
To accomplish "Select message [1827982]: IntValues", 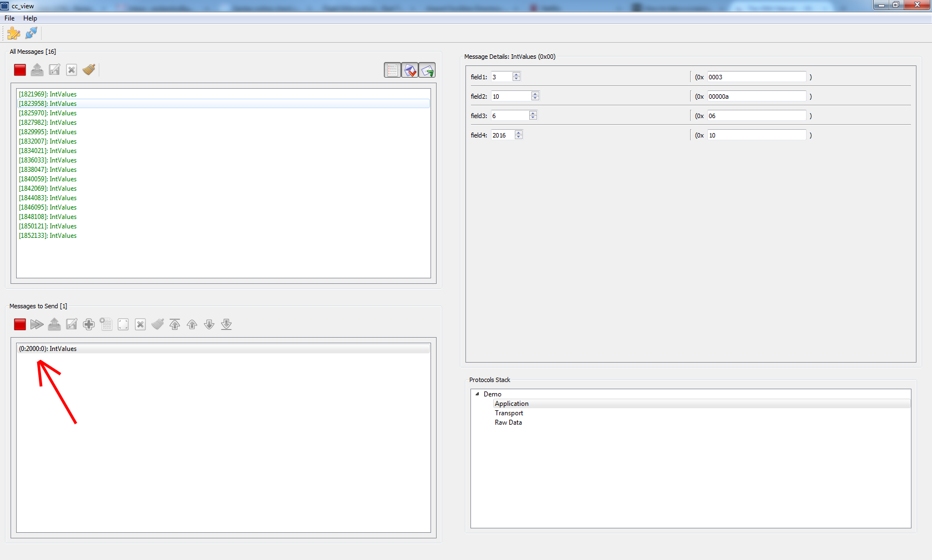I will [x=223, y=123].
